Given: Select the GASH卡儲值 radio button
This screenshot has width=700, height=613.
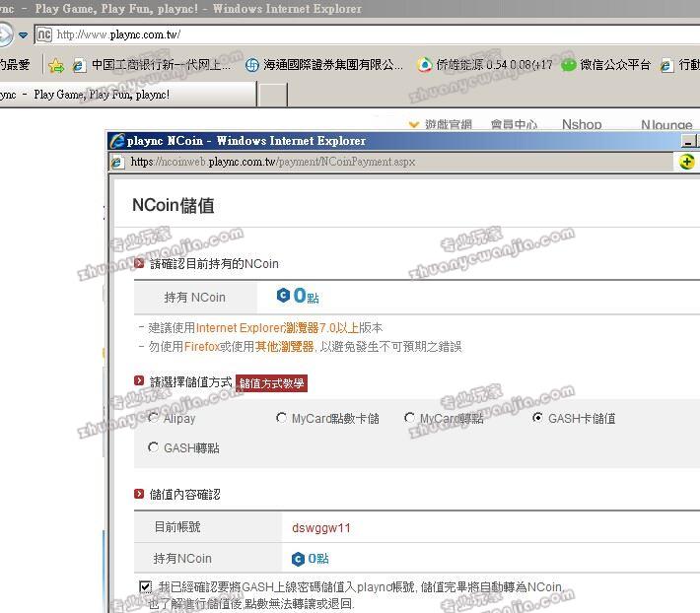Looking at the screenshot, I should (x=537, y=418).
